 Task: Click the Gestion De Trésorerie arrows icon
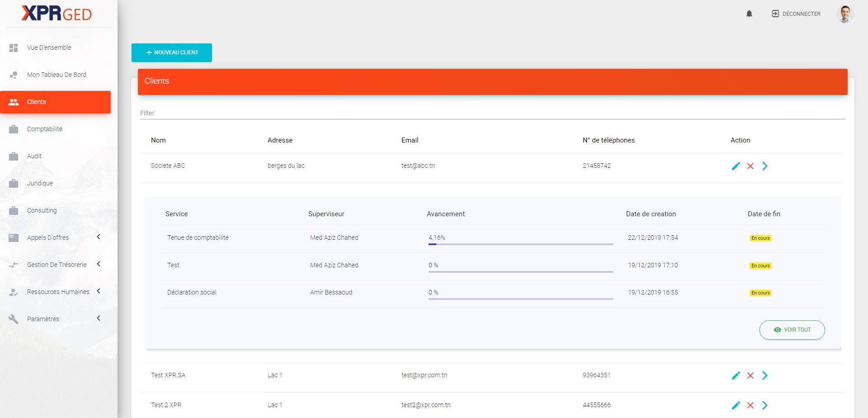point(14,265)
